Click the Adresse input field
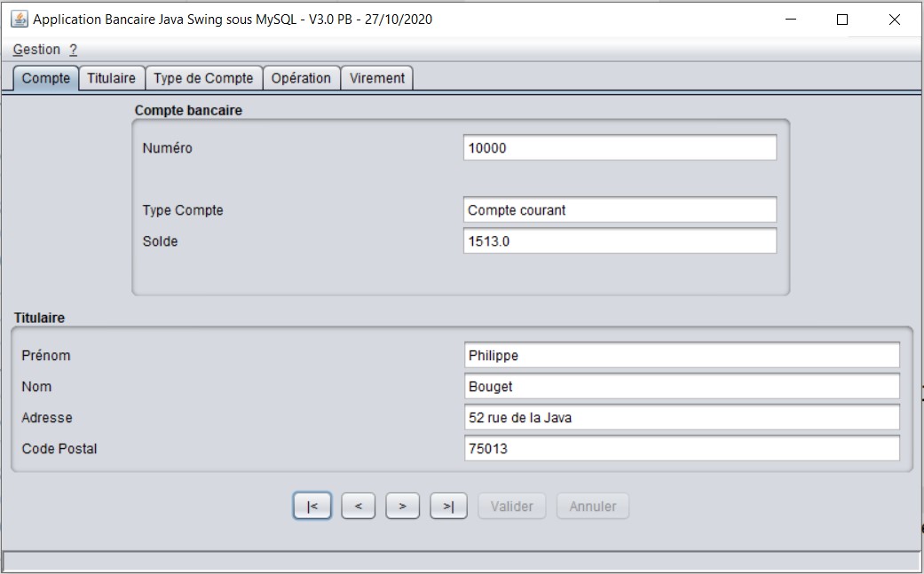The image size is (924, 574). [682, 418]
